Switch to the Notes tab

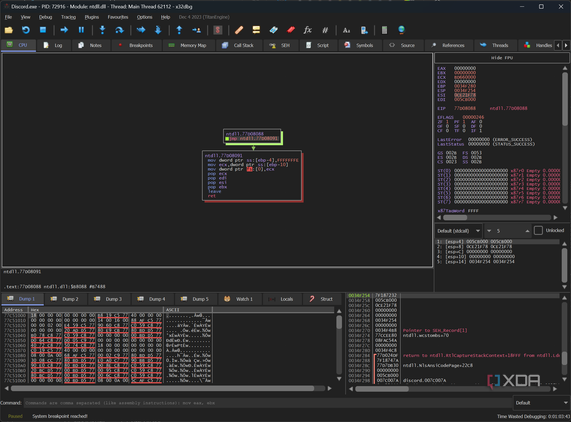point(90,45)
